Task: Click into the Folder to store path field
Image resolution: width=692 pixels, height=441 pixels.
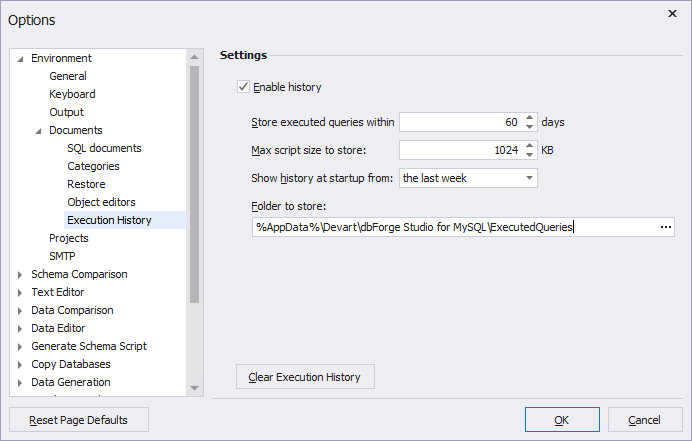Action: [x=450, y=227]
